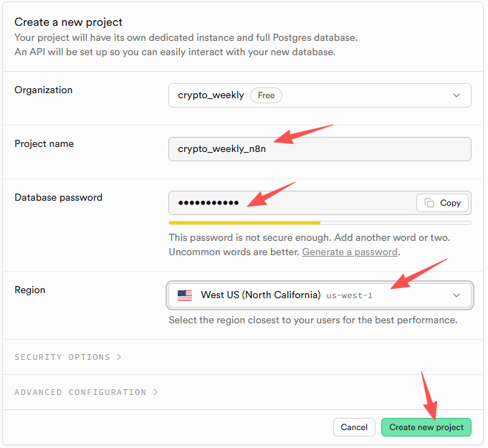This screenshot has height=448, width=488.
Task: Click the Region field label
Action: (30, 290)
